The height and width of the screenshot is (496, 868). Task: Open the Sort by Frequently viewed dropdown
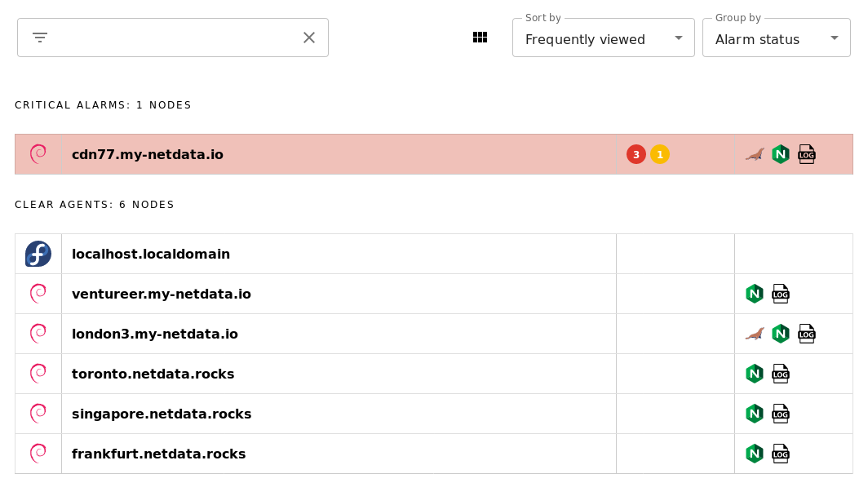click(x=604, y=38)
